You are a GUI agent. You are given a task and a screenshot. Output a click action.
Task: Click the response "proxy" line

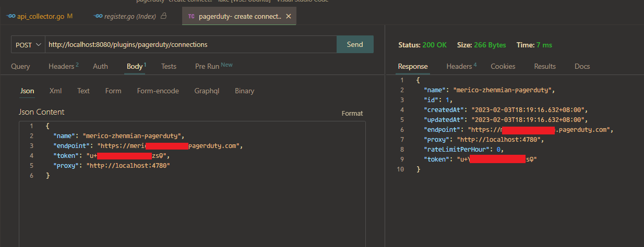click(484, 140)
